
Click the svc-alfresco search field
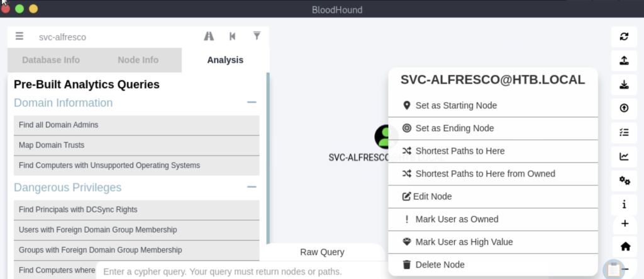[x=115, y=37]
